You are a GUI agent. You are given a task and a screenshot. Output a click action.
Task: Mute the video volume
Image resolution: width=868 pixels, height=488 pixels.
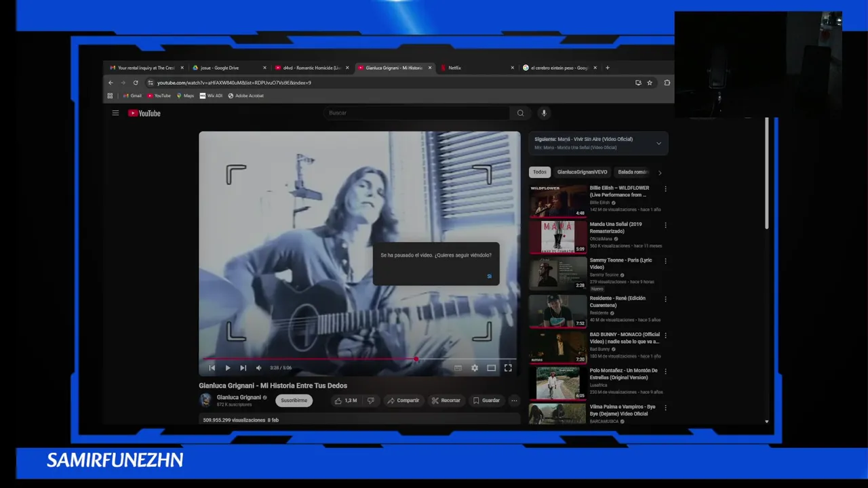(x=258, y=368)
